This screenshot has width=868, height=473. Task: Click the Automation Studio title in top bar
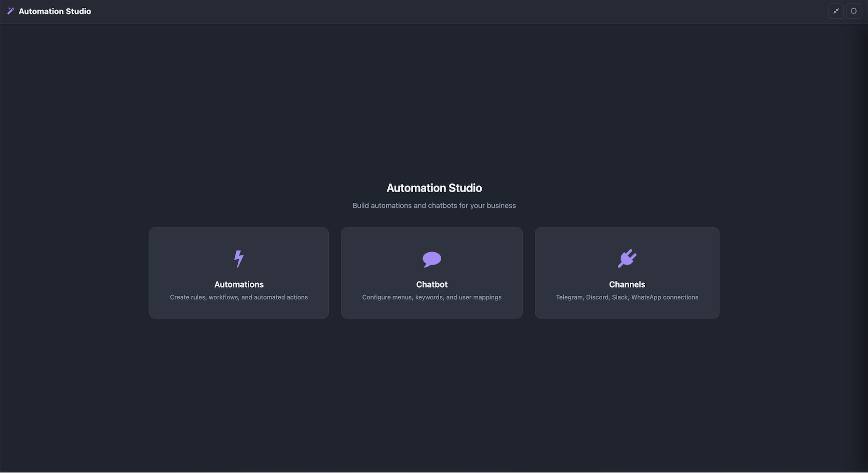(54, 11)
